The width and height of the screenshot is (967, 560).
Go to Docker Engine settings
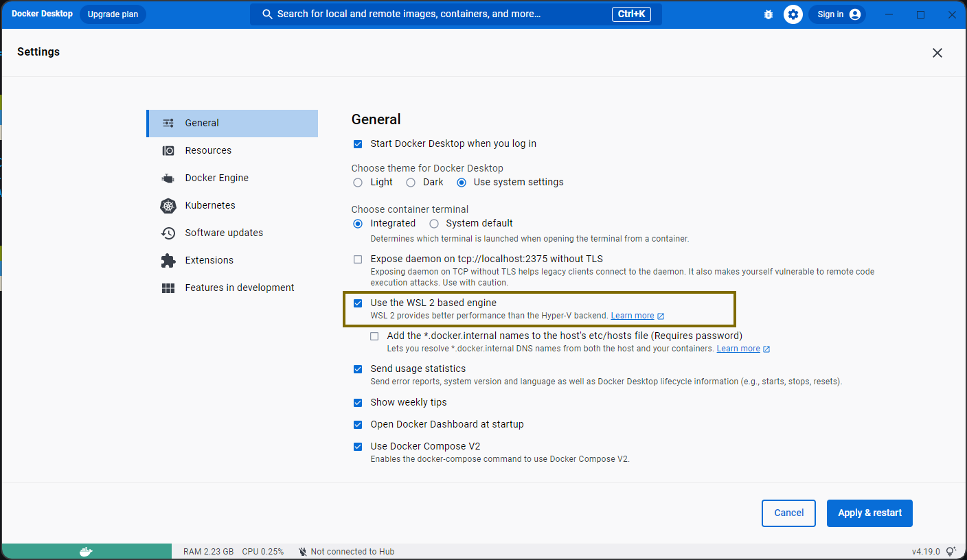(232, 178)
